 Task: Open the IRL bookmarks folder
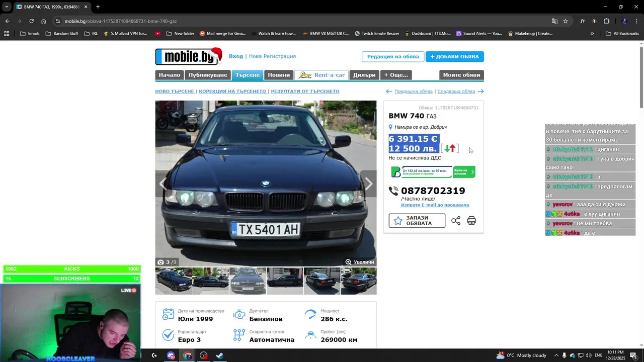(91, 34)
